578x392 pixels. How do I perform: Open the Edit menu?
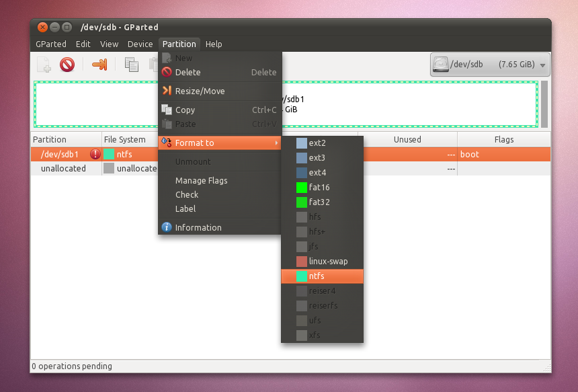point(83,44)
